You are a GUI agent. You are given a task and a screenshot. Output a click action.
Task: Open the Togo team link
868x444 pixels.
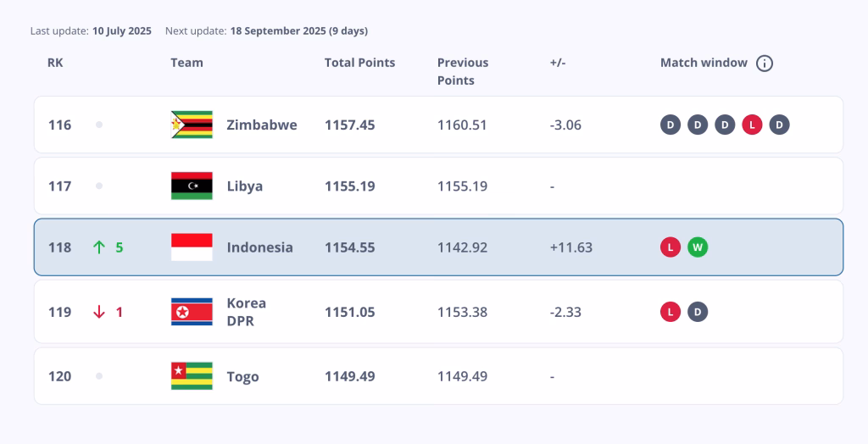tap(242, 376)
